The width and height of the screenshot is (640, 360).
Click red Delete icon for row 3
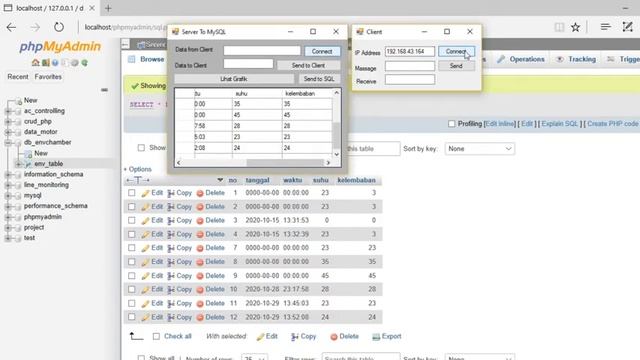(200, 221)
